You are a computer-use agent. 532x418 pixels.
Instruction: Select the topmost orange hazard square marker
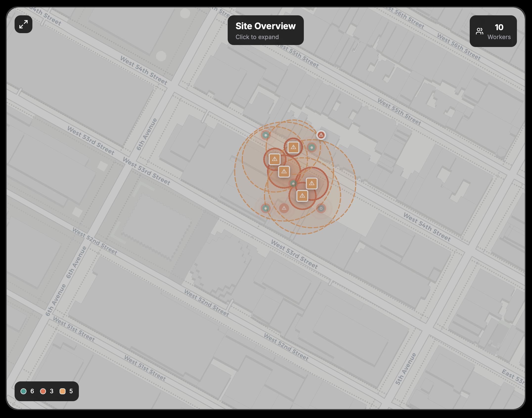coord(293,147)
